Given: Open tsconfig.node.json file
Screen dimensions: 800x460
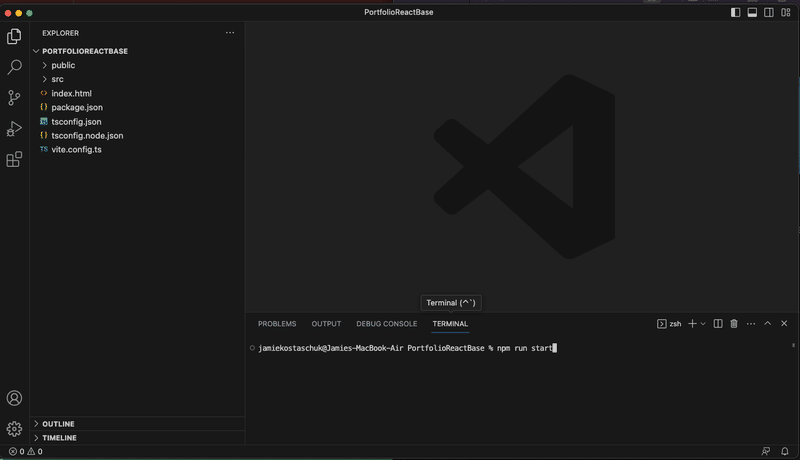Looking at the screenshot, I should [87, 136].
